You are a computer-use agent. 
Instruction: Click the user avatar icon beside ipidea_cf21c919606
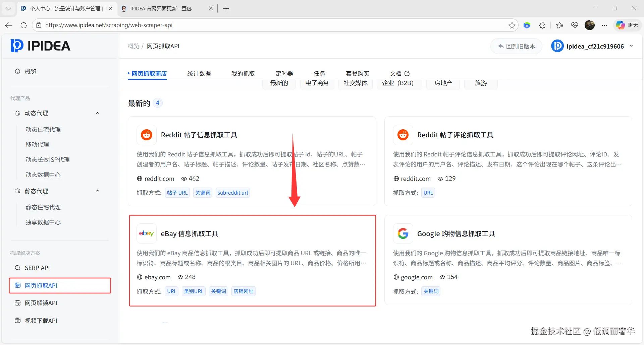[557, 46]
